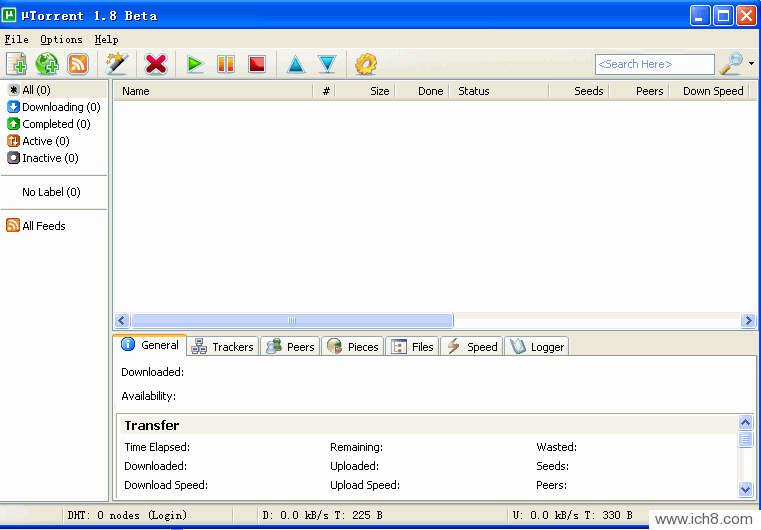The image size is (761, 530).
Task: Click the download rate status bar entry
Action: click(x=322, y=515)
